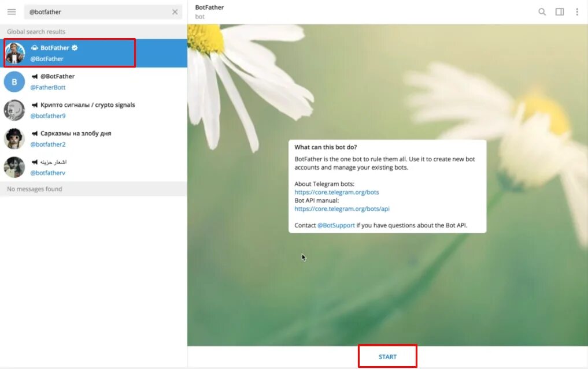Click the @BotSupport mention link
This screenshot has width=588, height=369.
point(335,225)
